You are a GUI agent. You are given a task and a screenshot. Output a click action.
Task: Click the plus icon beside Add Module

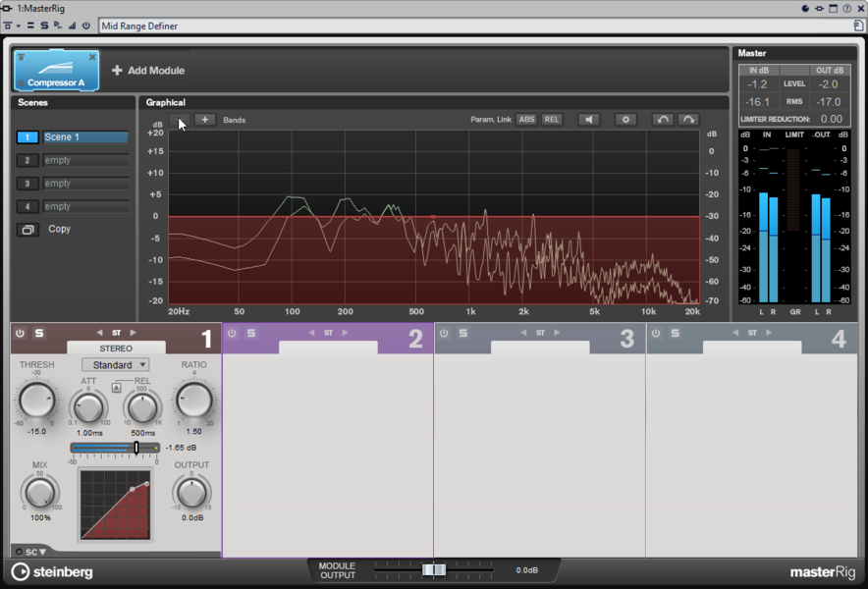pos(117,71)
